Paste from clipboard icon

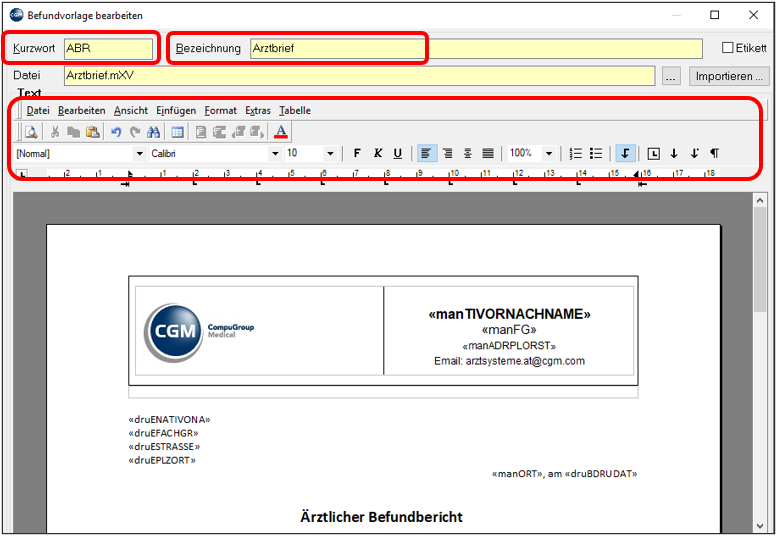[93, 132]
